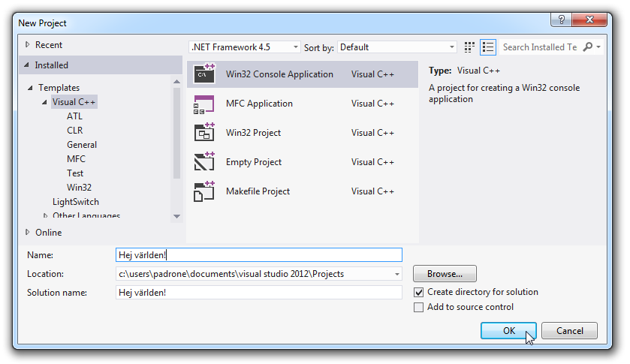Click the Win32 Project template icon
Screen dimensions: 630x364
pyautogui.click(x=204, y=133)
